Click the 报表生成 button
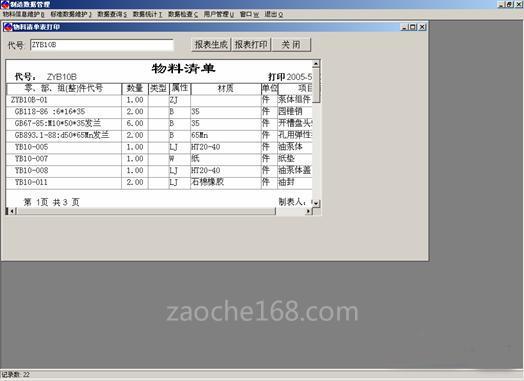The width and height of the screenshot is (524, 381). coord(211,45)
